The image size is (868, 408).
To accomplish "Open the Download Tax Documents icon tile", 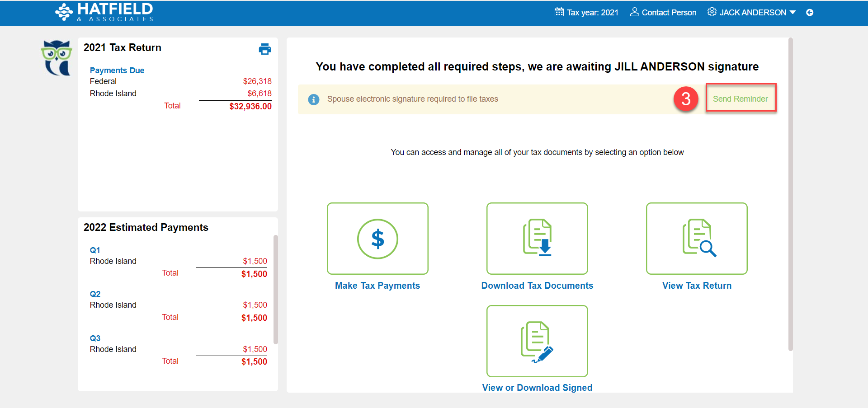I will click(x=537, y=239).
